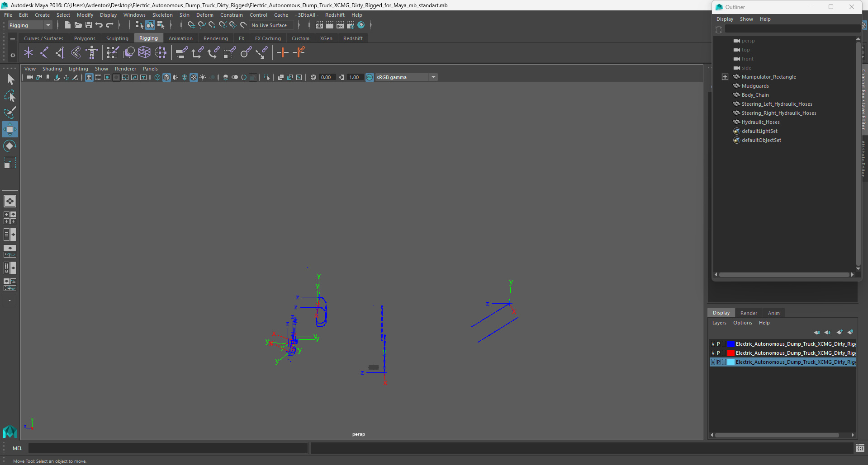Select the Blend Shape shelf icon
Image resolution: width=868 pixels, height=465 pixels.
pyautogui.click(x=128, y=53)
